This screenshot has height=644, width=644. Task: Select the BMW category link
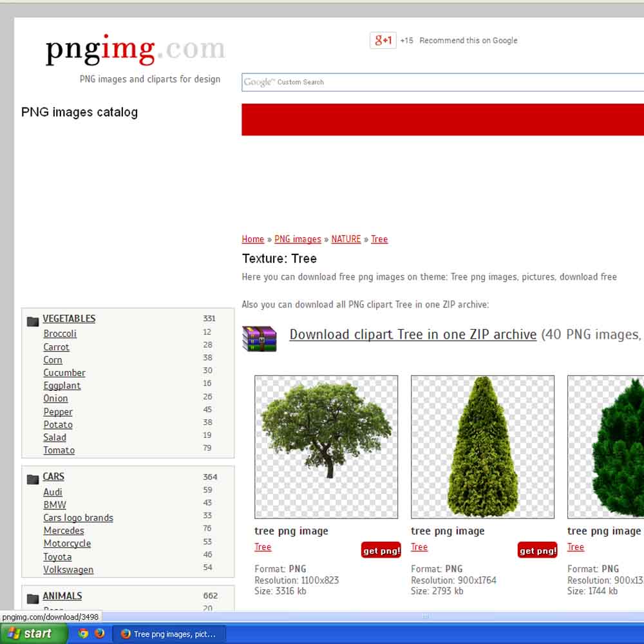(55, 505)
